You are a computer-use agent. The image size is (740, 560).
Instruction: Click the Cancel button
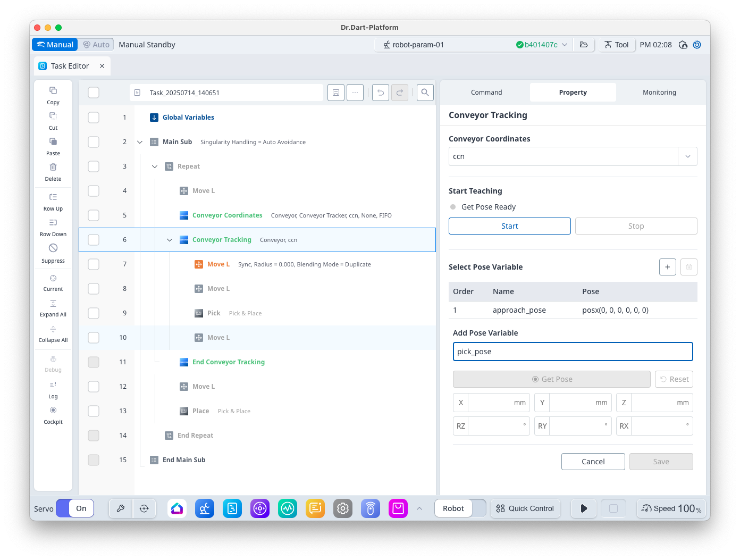pyautogui.click(x=593, y=462)
